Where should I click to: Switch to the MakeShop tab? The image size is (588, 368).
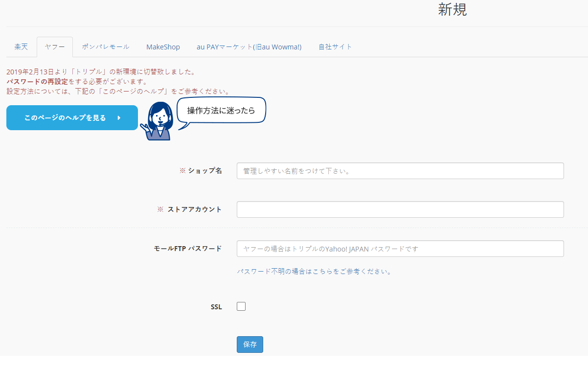coord(163,47)
